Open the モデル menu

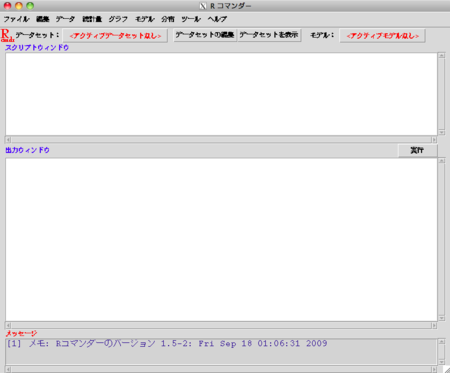(145, 19)
